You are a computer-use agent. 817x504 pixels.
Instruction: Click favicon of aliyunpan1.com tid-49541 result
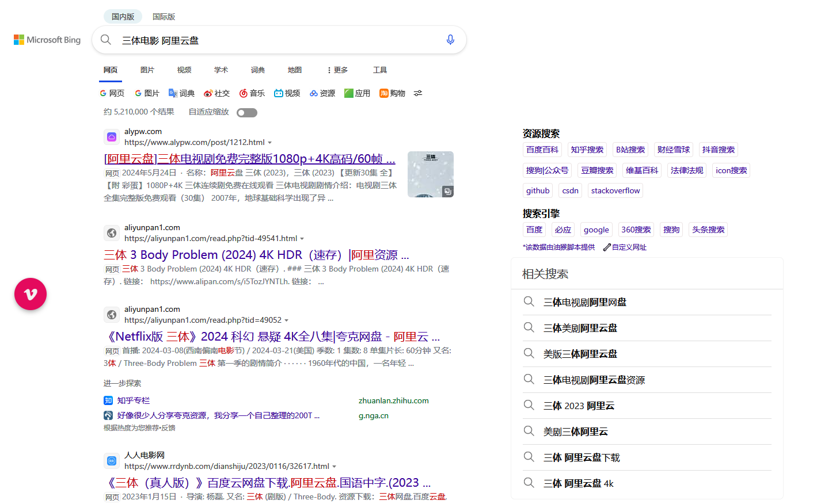112,233
